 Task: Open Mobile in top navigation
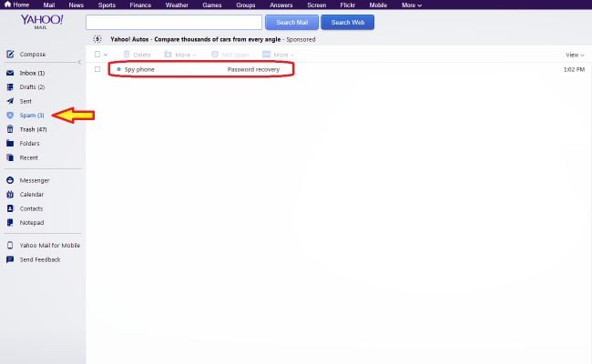[x=378, y=5]
